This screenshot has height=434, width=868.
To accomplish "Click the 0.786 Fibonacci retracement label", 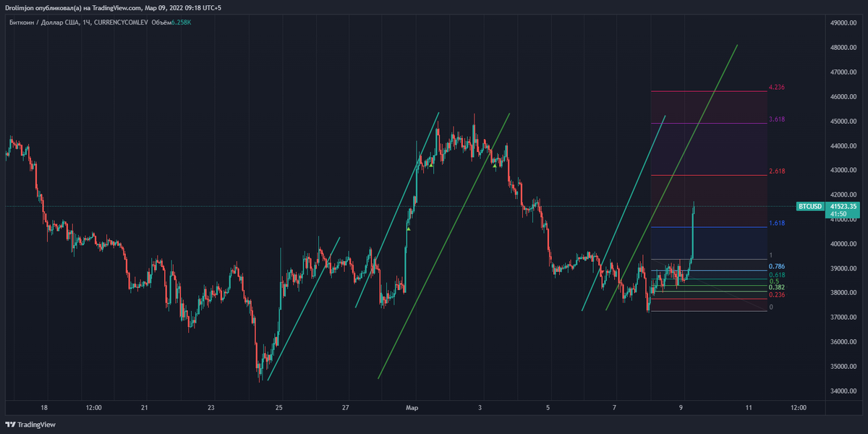I will [x=775, y=267].
